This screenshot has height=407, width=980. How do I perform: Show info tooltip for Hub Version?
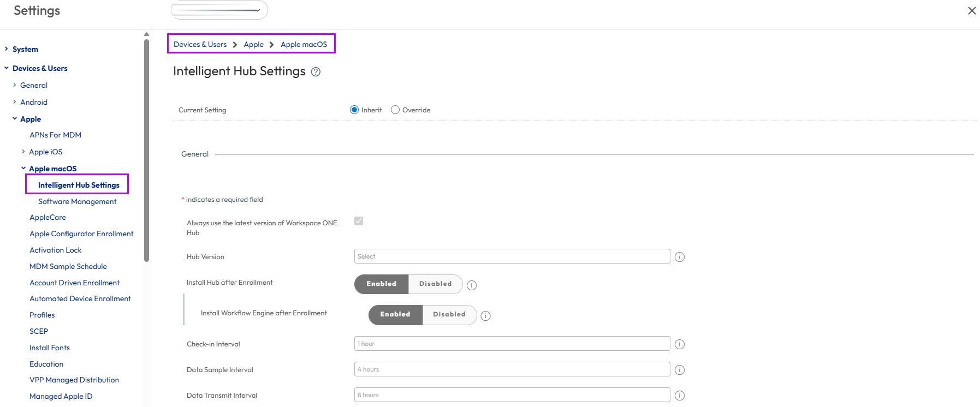click(x=680, y=257)
